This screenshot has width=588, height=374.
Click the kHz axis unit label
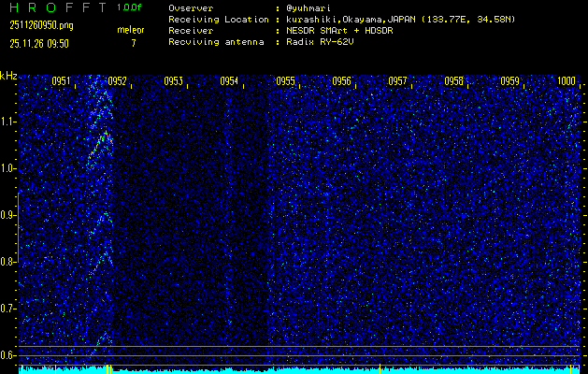click(x=8, y=76)
